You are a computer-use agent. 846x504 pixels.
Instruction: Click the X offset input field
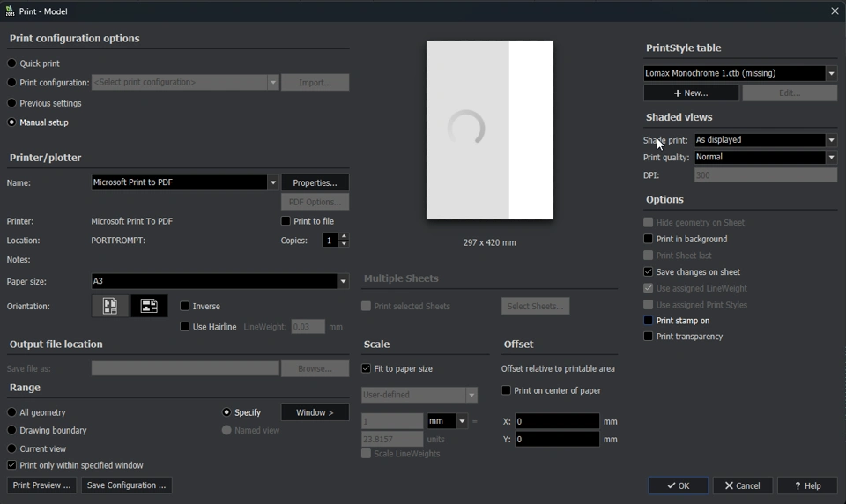(x=557, y=421)
